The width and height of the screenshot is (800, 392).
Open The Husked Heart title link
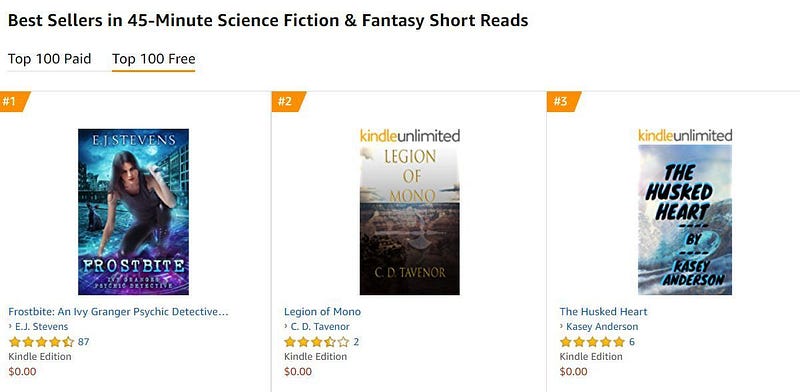[x=603, y=311]
